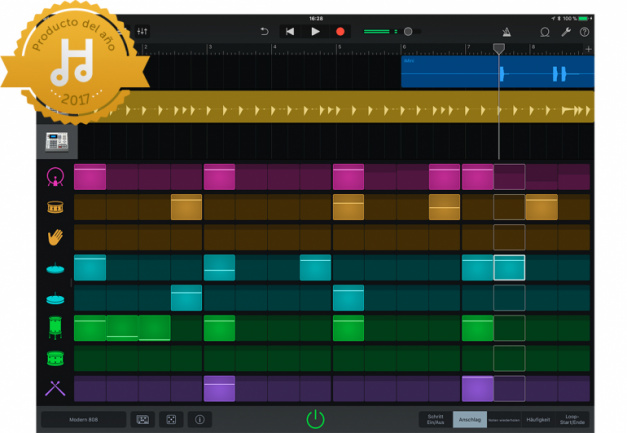Switch to Loop-Start/Ende mode
This screenshot has width=627, height=433.
(572, 419)
